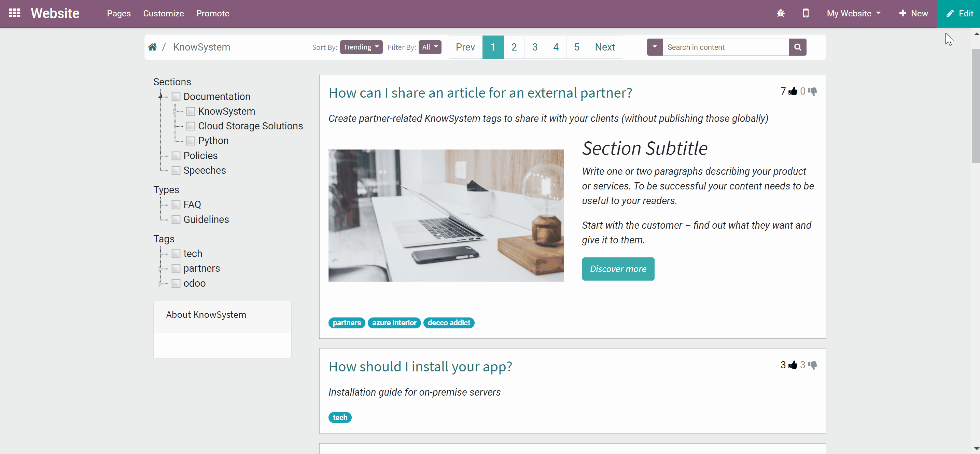The height and width of the screenshot is (454, 980).
Task: Open the 'How should I install your app?' article
Action: click(420, 367)
